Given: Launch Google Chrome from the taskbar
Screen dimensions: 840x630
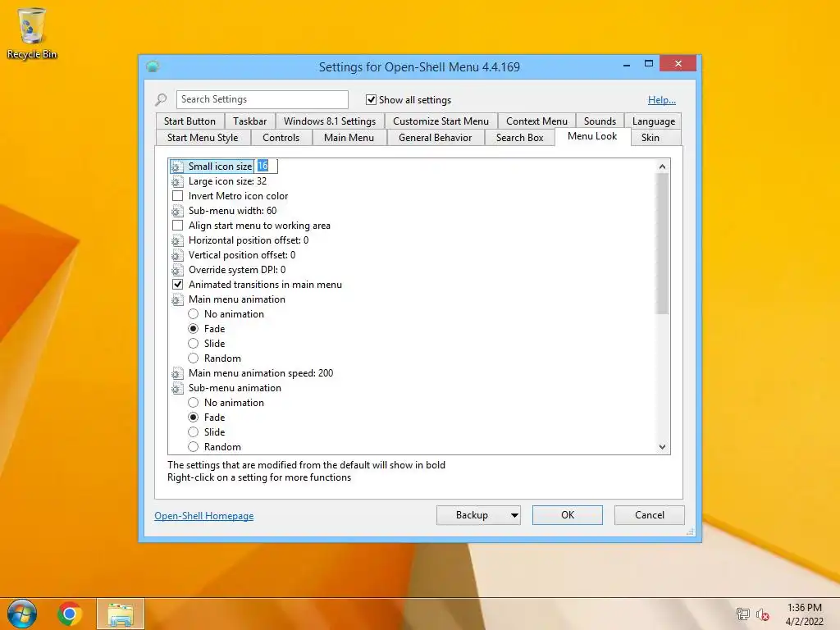Looking at the screenshot, I should 69,614.
